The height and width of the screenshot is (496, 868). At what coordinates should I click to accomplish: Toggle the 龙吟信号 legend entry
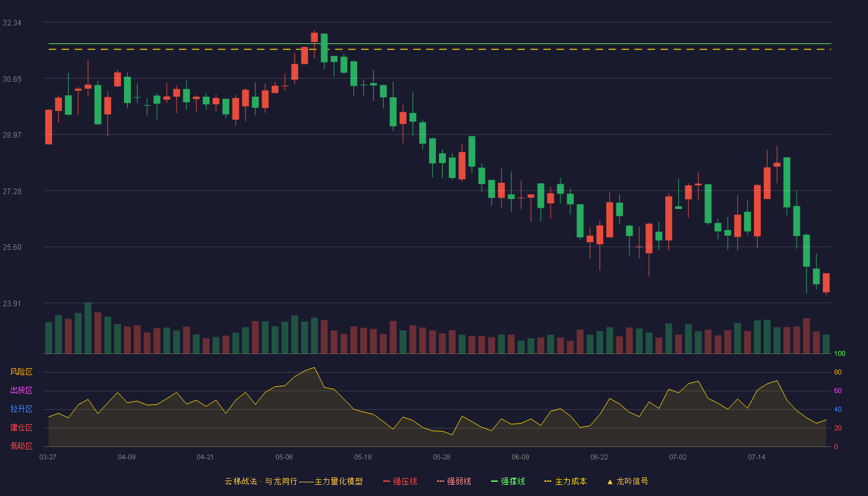tap(627, 481)
